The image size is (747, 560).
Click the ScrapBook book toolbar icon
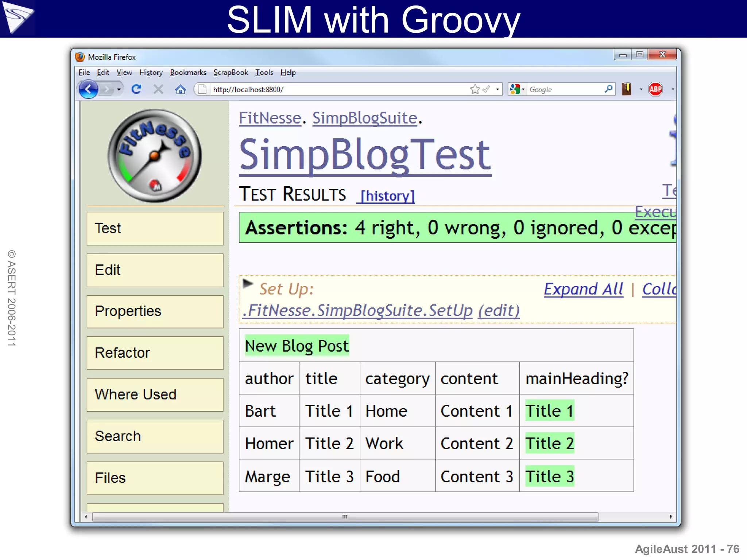tap(627, 89)
